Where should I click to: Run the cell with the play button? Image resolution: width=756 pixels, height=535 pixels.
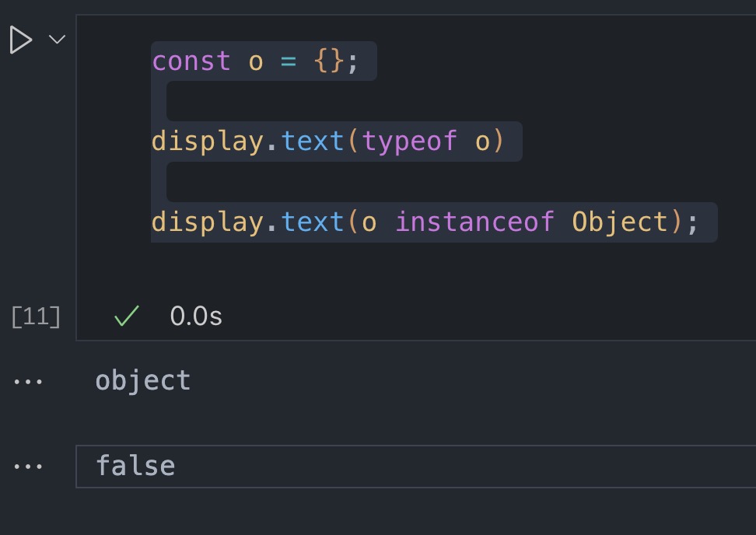pos(20,40)
